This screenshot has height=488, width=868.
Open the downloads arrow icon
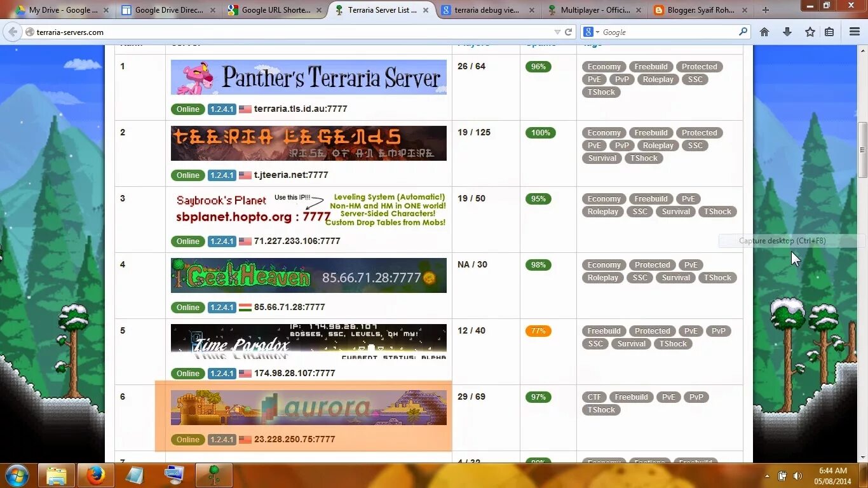pos(787,32)
